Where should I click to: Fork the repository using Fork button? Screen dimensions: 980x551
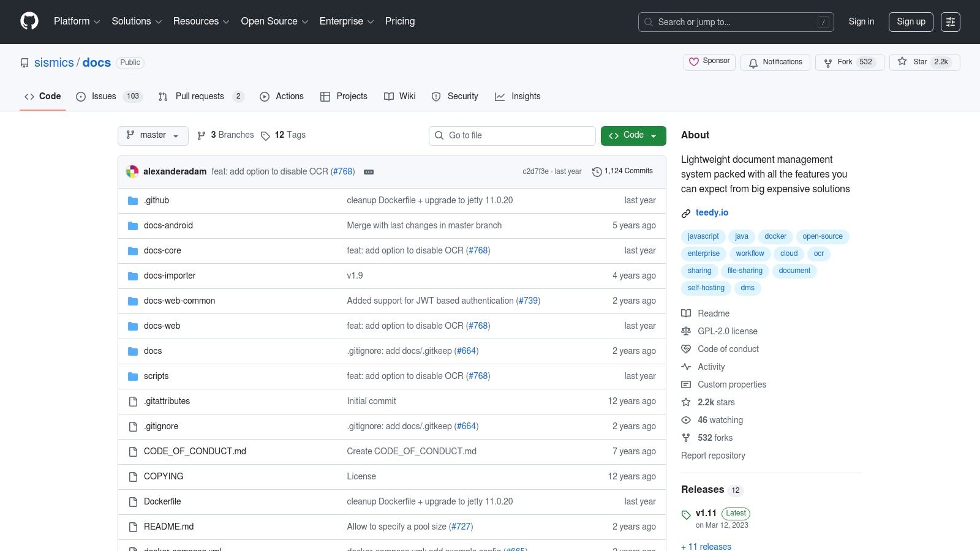click(x=849, y=62)
